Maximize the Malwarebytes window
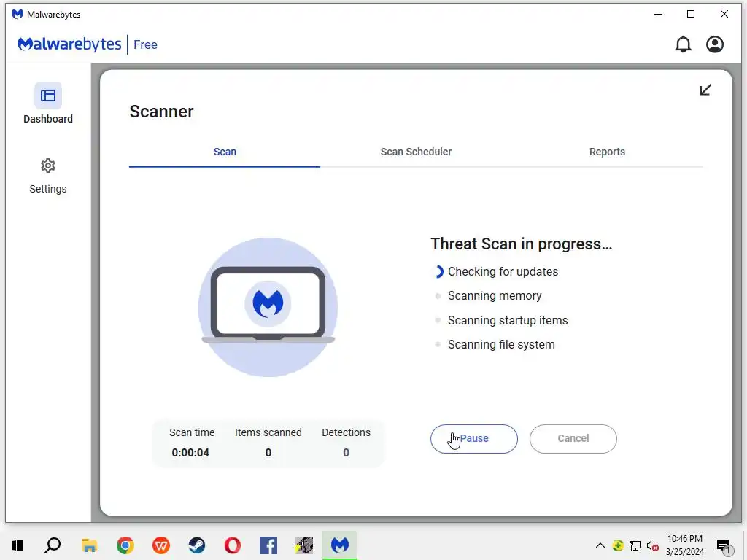The height and width of the screenshot is (560, 747). coord(691,15)
